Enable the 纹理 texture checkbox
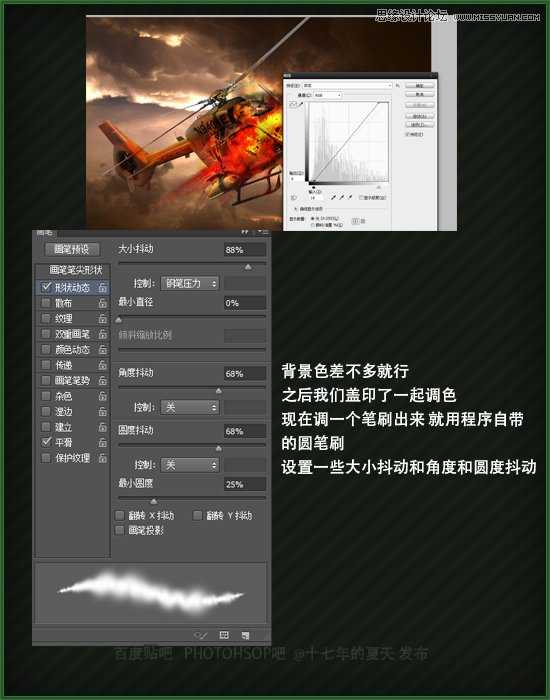 coord(46,318)
